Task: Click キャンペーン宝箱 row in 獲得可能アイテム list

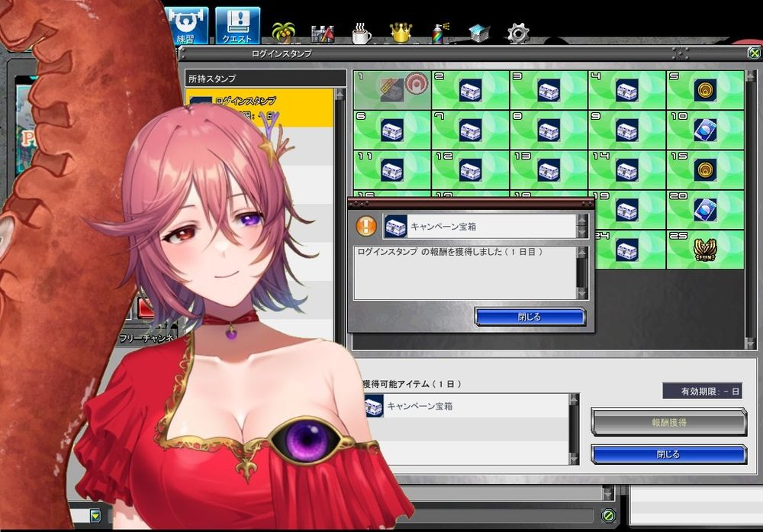Action: [466, 406]
